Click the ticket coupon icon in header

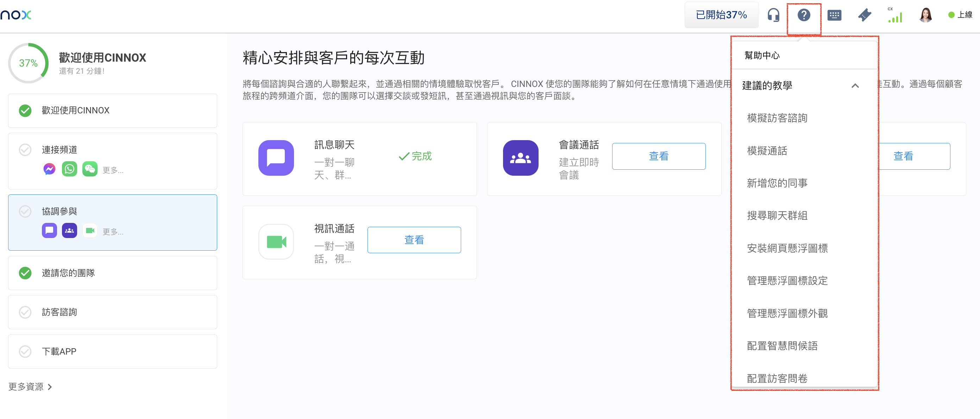(864, 15)
